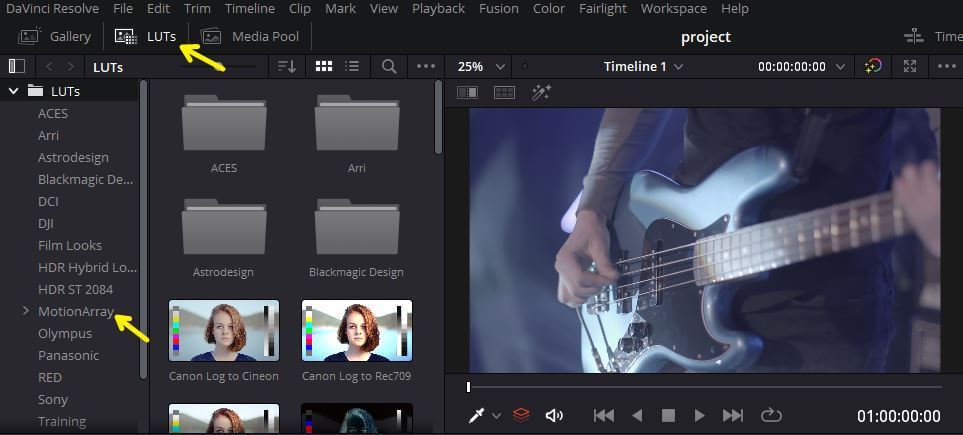This screenshot has width=963, height=435.
Task: Click the search magnifier icon
Action: [x=389, y=67]
